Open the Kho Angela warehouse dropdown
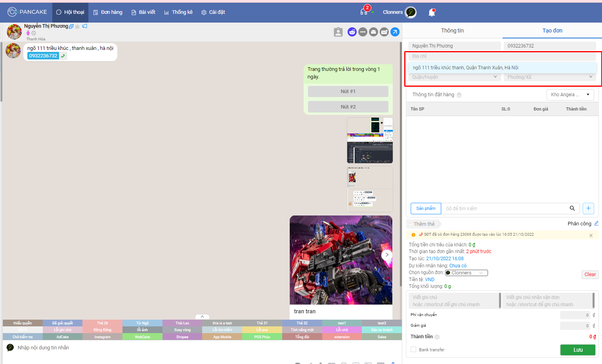 [570, 95]
